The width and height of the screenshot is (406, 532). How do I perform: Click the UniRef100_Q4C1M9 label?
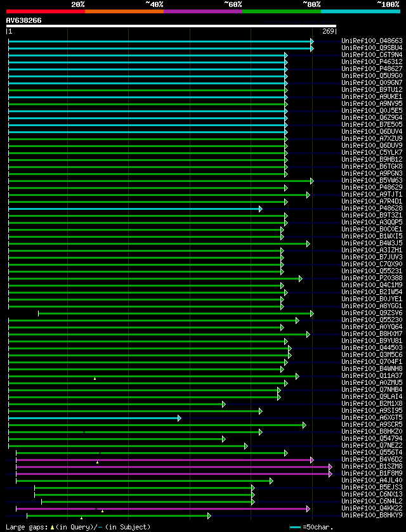372,285
